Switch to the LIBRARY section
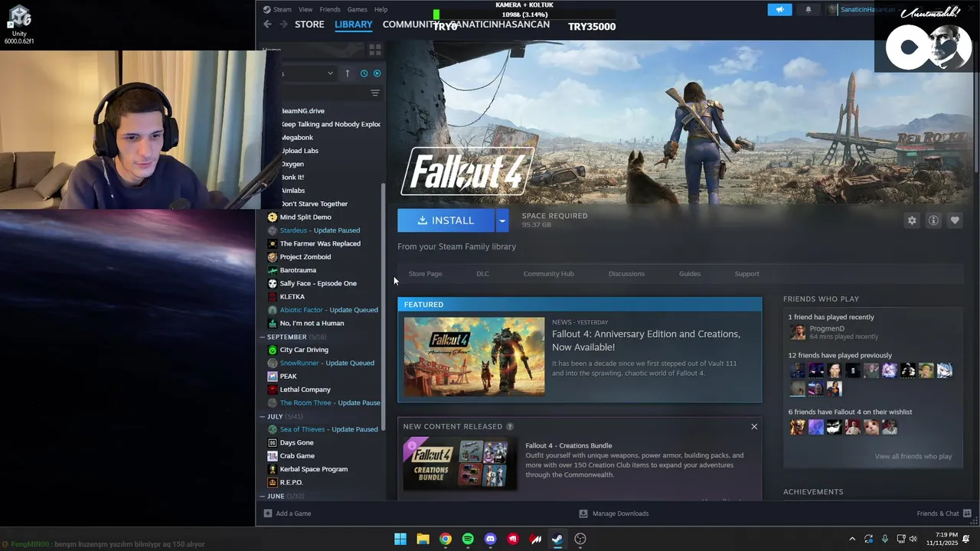 point(354,24)
